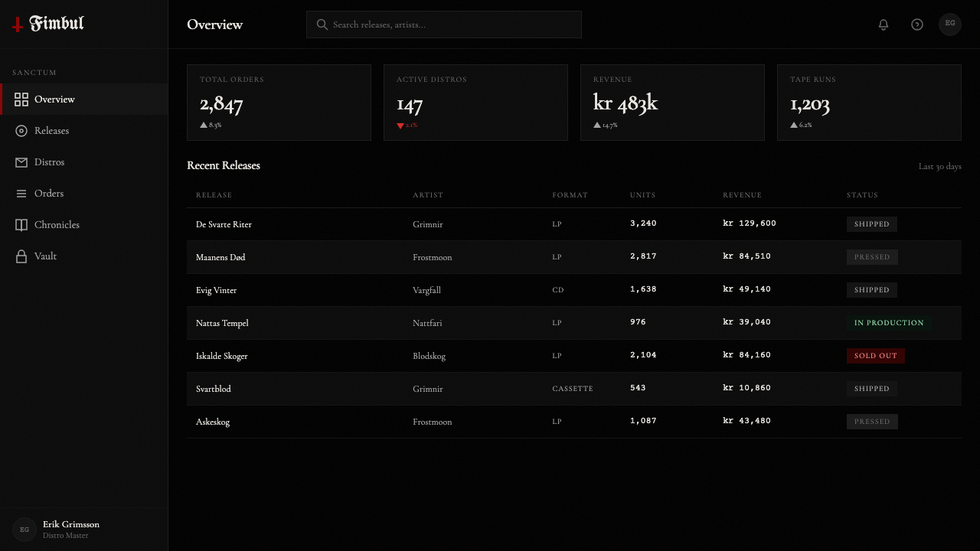Click the Releases disc icon in sidebar
980x551 pixels.
(x=21, y=131)
